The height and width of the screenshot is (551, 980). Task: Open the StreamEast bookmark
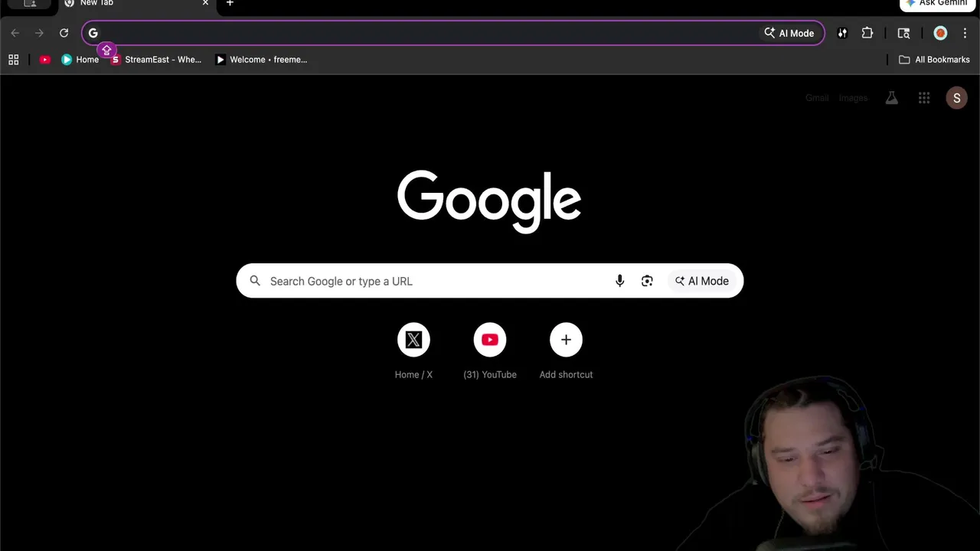click(x=156, y=60)
